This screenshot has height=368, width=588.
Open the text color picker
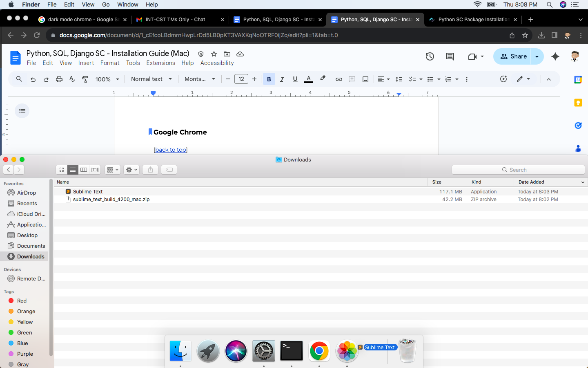pos(309,79)
